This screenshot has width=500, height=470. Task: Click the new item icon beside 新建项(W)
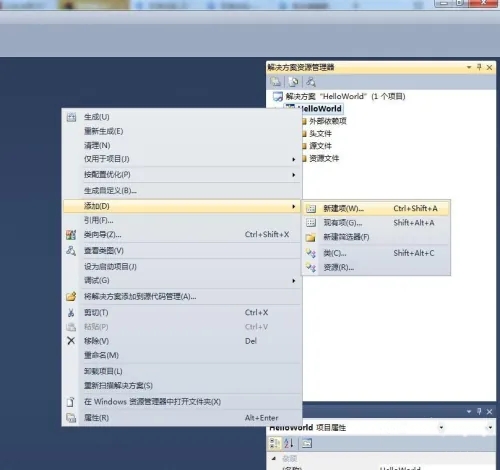(311, 209)
